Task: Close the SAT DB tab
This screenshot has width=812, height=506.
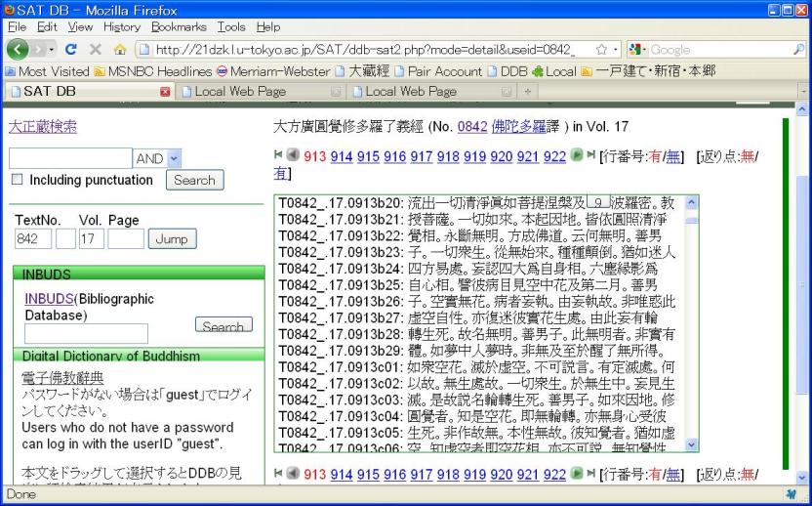Action: pyautogui.click(x=165, y=92)
